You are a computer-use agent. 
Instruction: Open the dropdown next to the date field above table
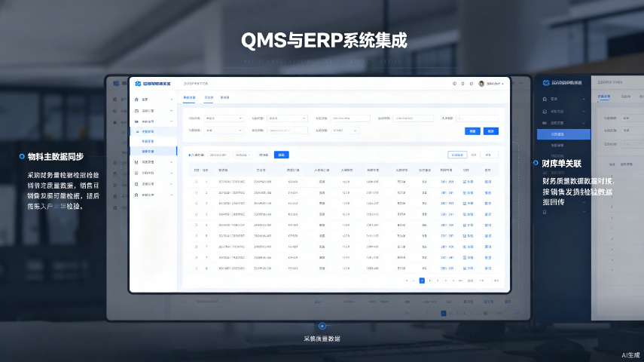tap(243, 155)
